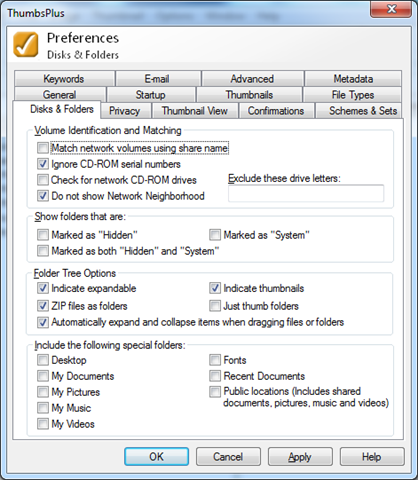Click the orange Preferences checkmark icon
418x480 pixels.
(26, 44)
